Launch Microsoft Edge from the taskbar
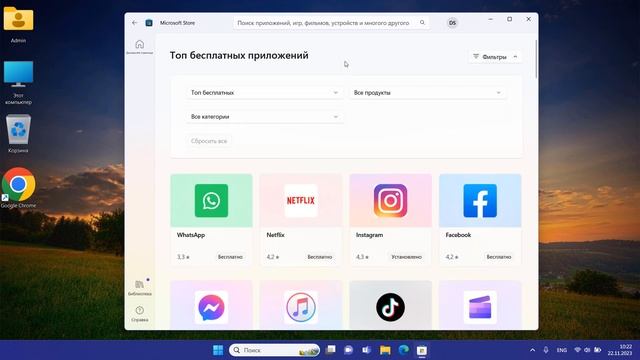Viewport: 640px width, 360px height. 404,350
